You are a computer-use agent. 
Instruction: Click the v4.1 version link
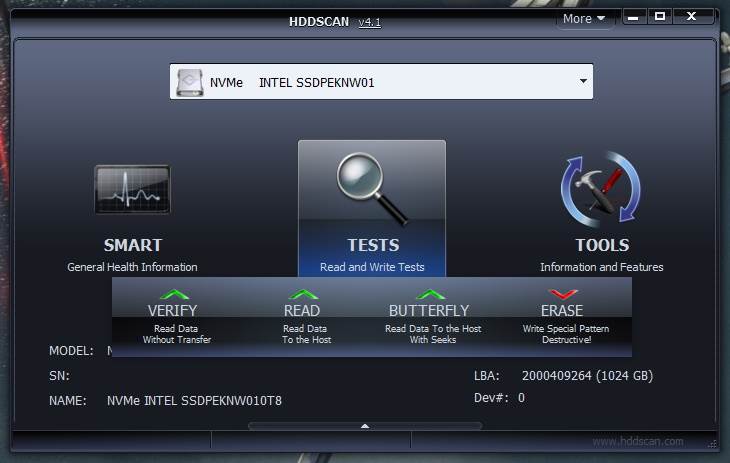click(369, 22)
